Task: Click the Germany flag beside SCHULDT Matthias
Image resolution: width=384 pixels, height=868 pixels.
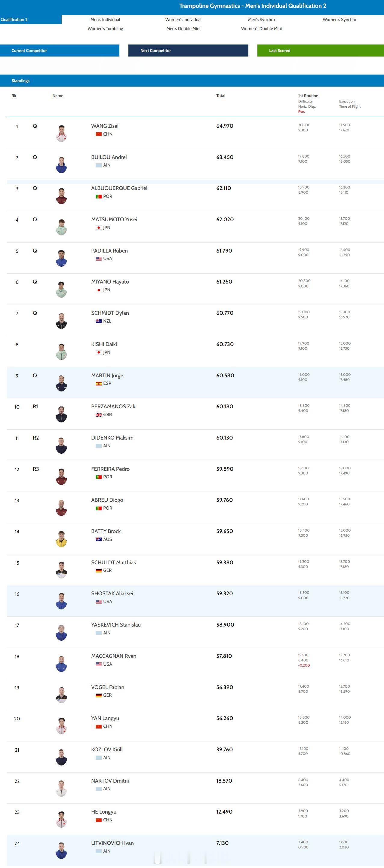Action: (99, 570)
